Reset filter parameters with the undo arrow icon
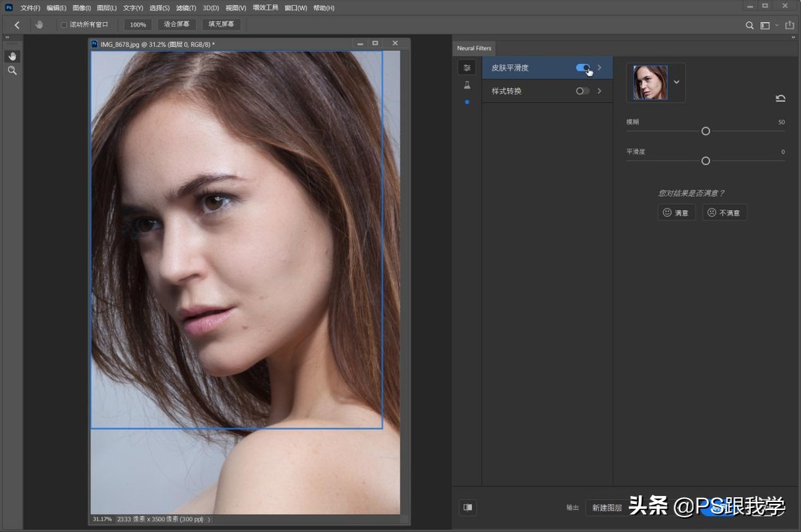801x532 pixels. click(x=780, y=99)
